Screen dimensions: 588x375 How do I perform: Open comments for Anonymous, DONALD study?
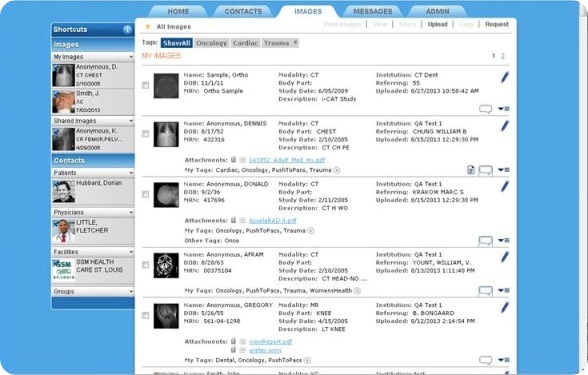[485, 241]
